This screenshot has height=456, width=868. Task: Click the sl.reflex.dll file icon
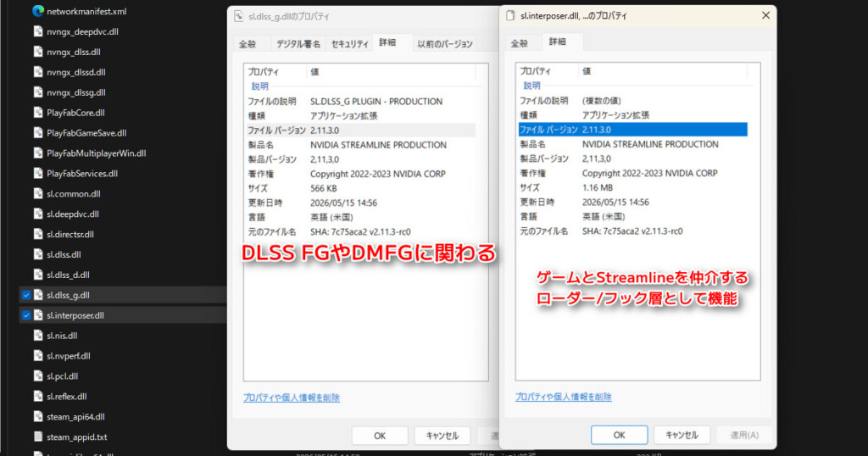coord(38,396)
